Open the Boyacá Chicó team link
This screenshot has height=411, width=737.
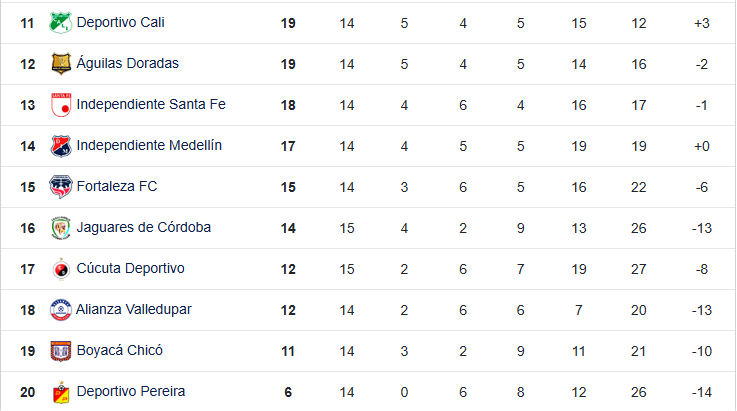click(119, 350)
